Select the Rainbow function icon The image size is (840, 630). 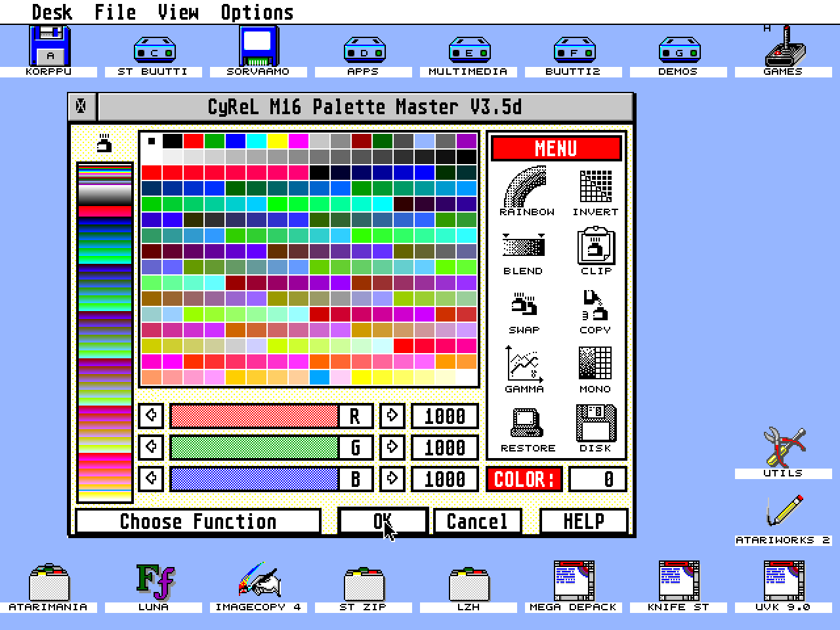pyautogui.click(x=524, y=187)
